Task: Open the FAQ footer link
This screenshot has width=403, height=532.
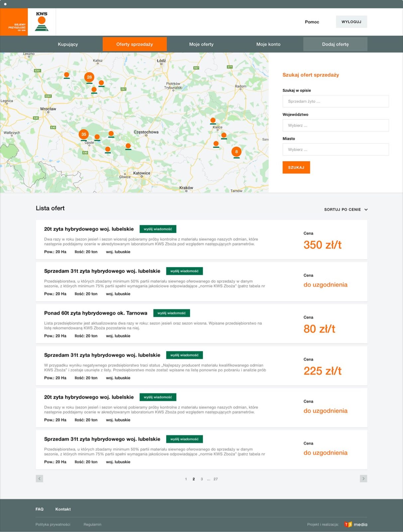Action: [40, 509]
